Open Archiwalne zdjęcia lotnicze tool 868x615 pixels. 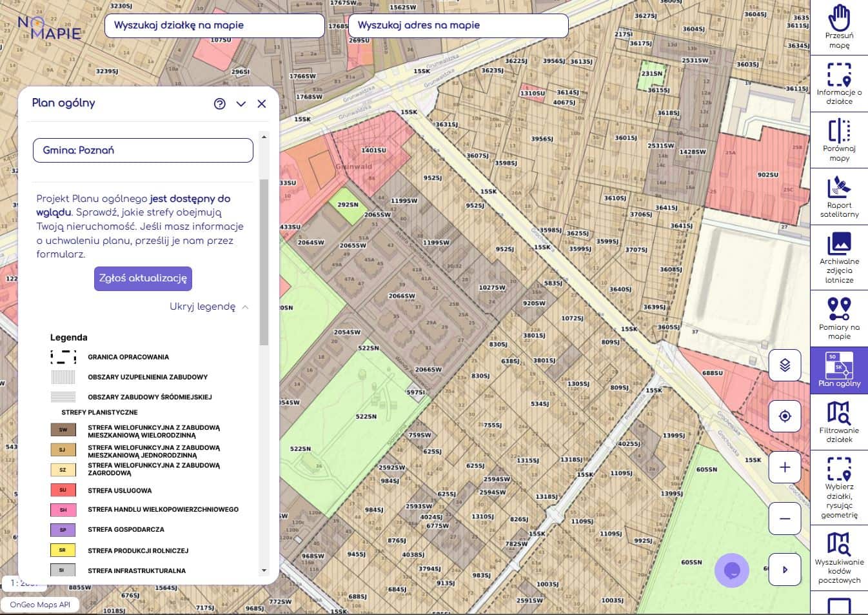pyautogui.click(x=839, y=256)
